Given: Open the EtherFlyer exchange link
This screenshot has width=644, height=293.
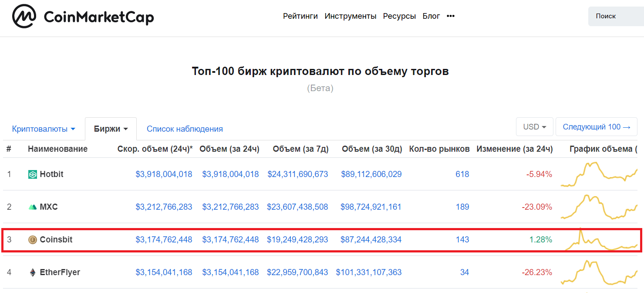Looking at the screenshot, I should [60, 273].
